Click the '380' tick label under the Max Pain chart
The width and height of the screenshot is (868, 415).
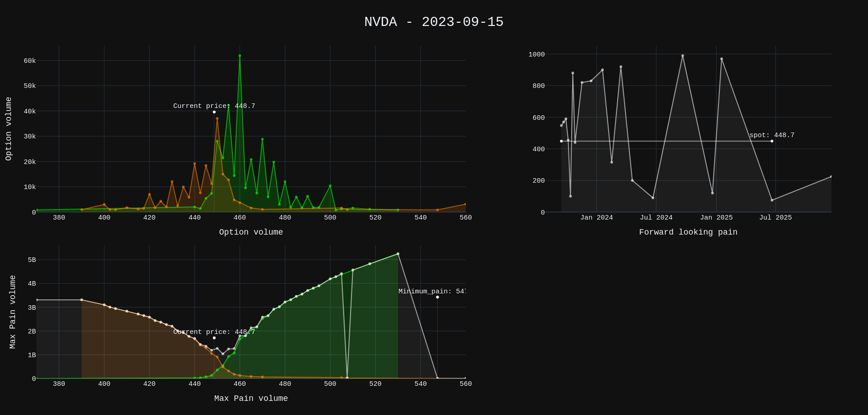coord(59,384)
